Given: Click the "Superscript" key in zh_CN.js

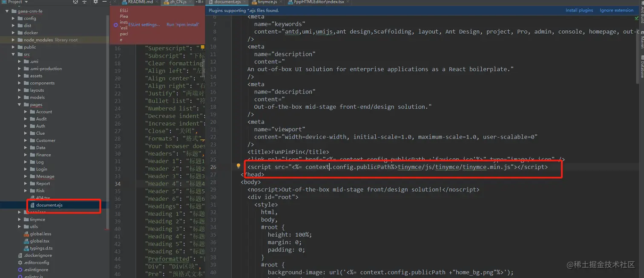Looking at the screenshot, I should 167,48.
